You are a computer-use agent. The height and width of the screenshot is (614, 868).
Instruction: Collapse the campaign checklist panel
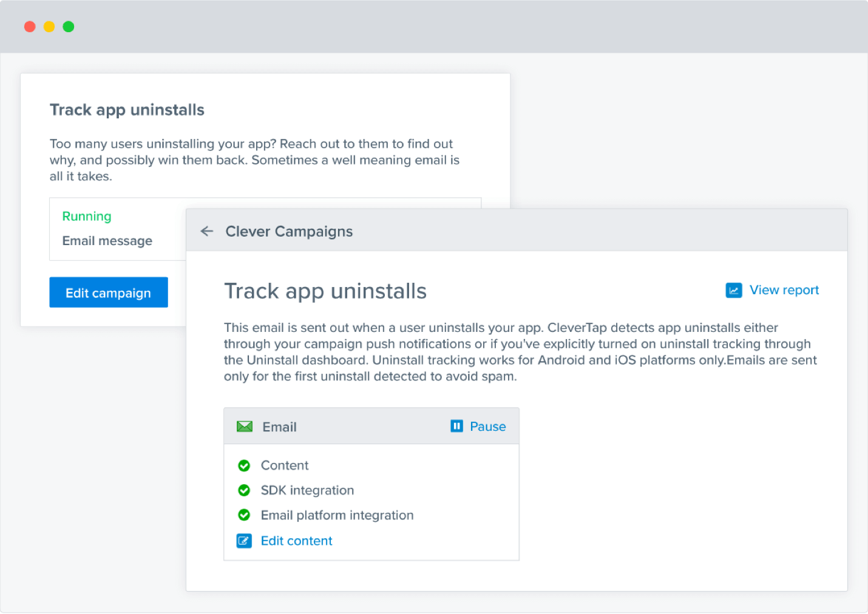click(371, 426)
